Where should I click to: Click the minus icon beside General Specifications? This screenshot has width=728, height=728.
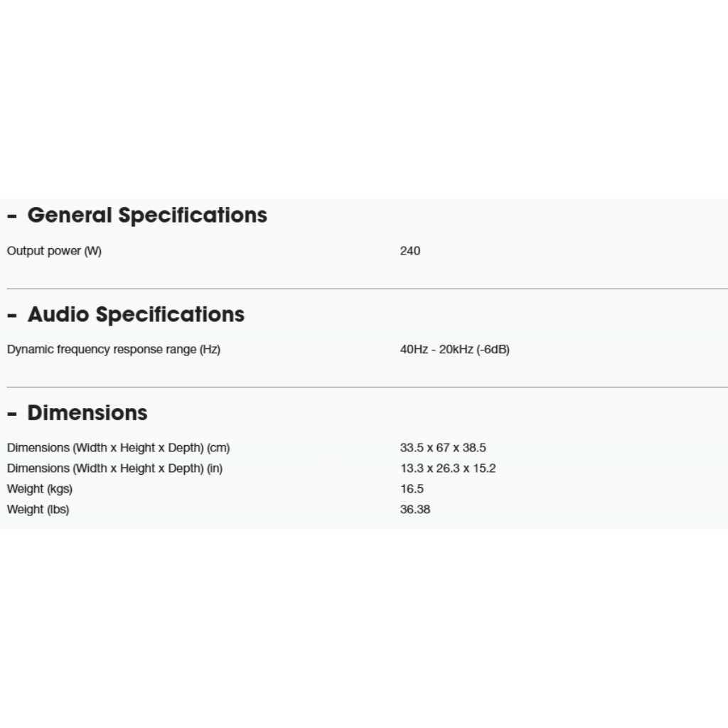[x=11, y=216]
